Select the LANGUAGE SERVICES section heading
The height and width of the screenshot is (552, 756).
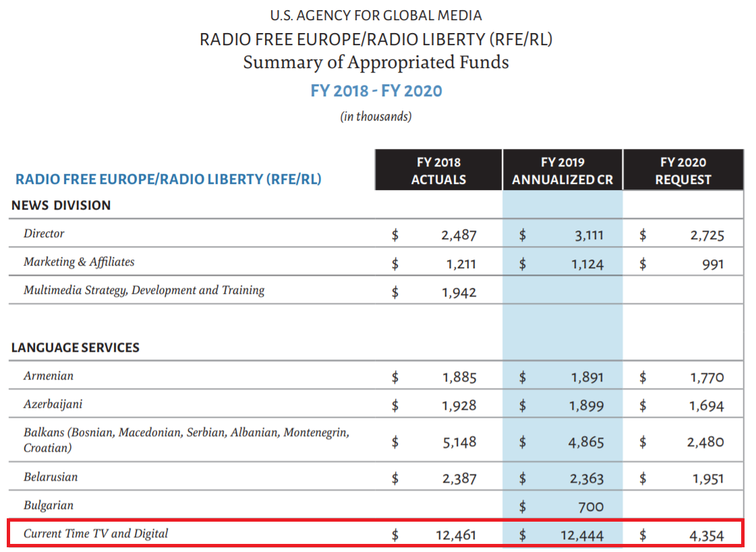76,347
